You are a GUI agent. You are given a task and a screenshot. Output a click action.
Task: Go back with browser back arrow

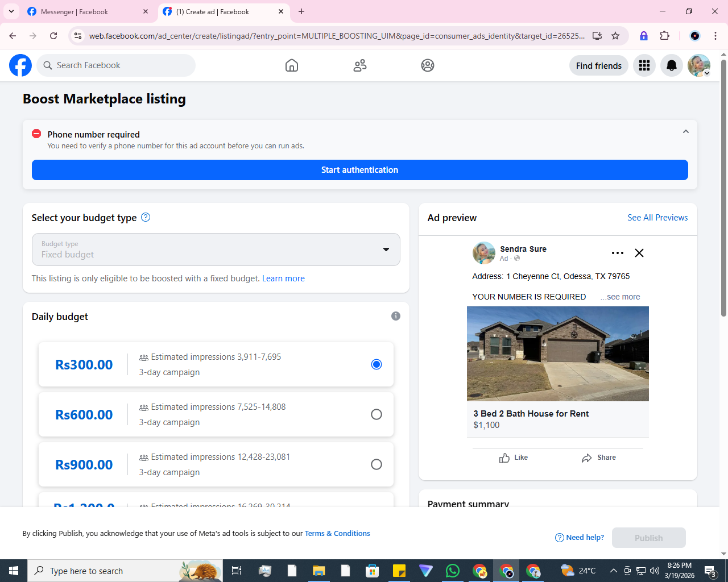[13, 36]
